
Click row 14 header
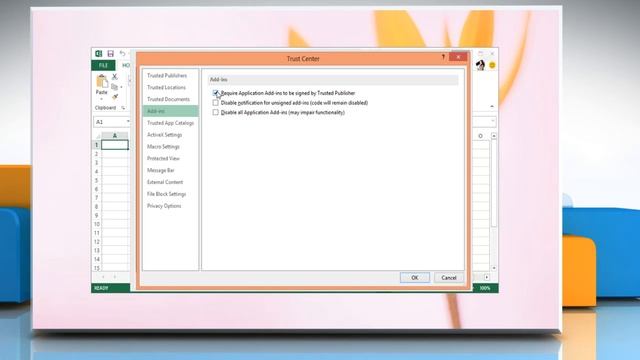[96, 259]
